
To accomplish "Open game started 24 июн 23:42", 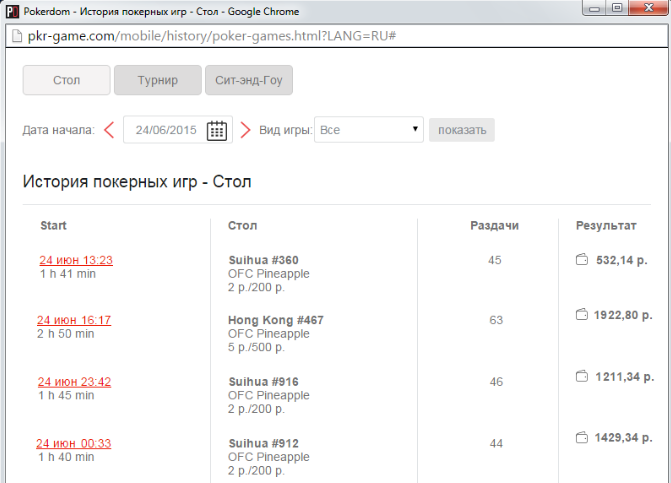I will pyautogui.click(x=74, y=382).
